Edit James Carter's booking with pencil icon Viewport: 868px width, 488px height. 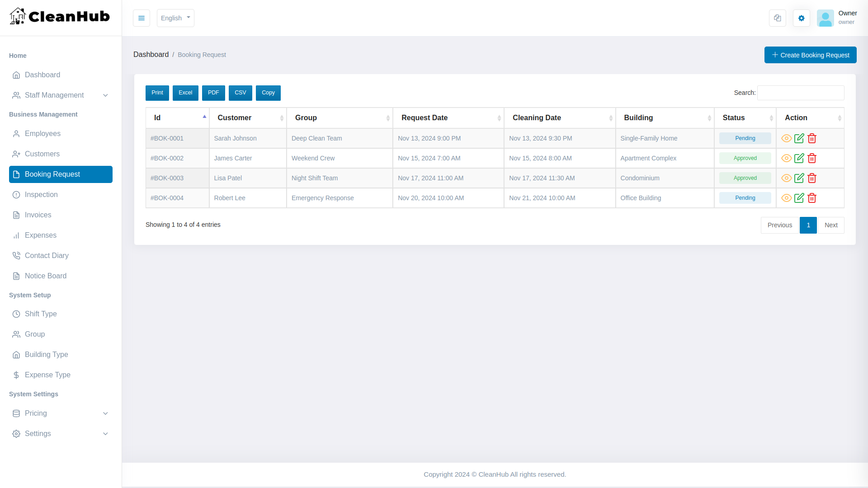coord(799,158)
